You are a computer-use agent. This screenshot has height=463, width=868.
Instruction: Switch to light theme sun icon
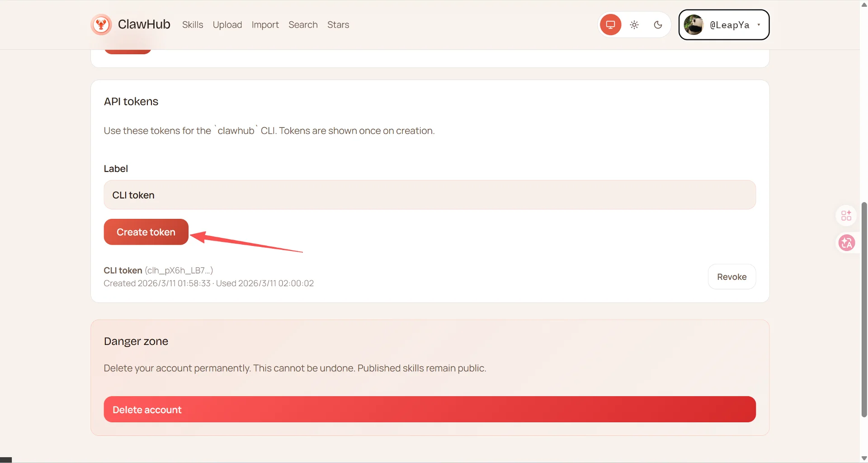[634, 25]
